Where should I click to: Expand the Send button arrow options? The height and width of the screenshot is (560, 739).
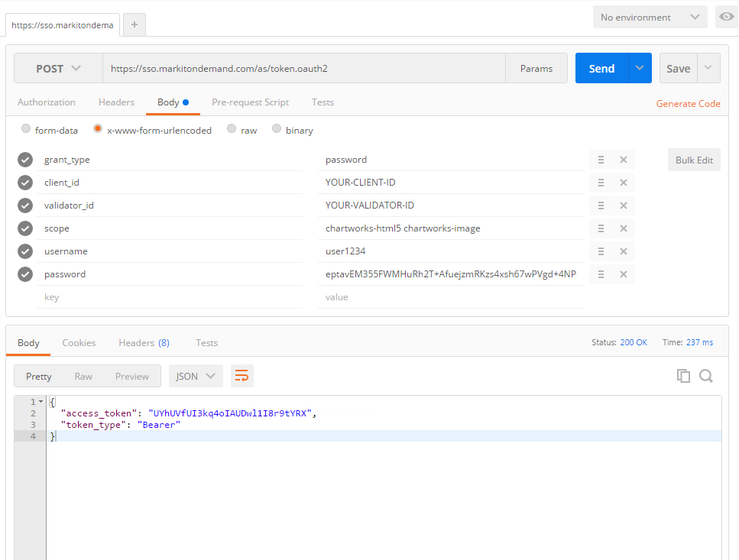click(x=640, y=68)
